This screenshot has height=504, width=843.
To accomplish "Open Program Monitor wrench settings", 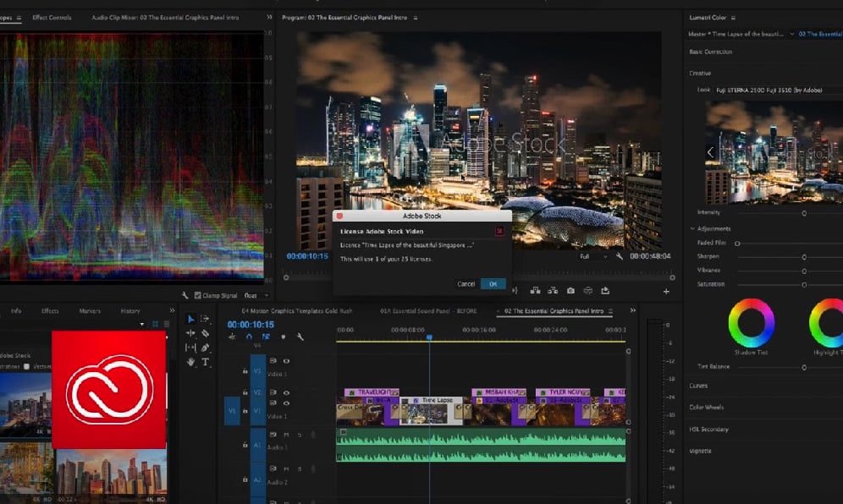I will pos(620,256).
